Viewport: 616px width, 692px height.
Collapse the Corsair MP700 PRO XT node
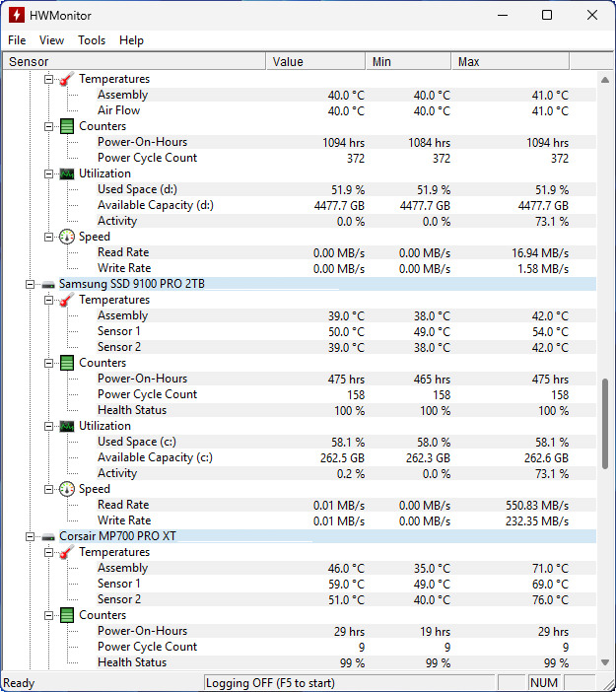tap(30, 536)
